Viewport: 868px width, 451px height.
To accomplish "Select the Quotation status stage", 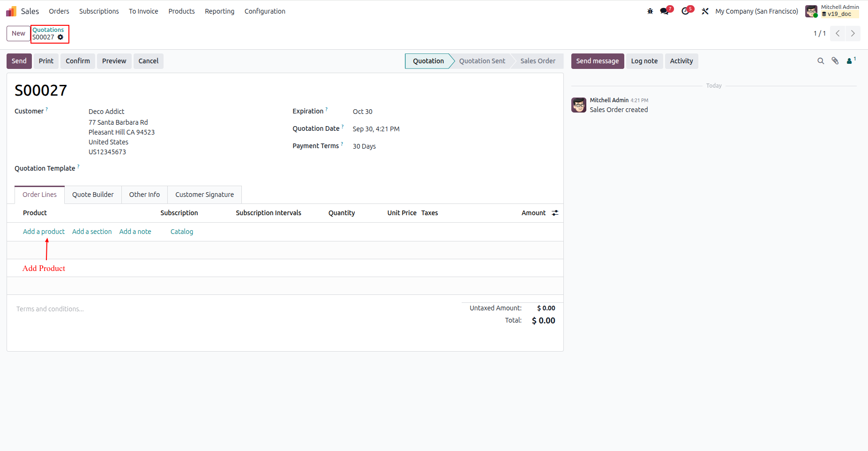I will point(428,61).
